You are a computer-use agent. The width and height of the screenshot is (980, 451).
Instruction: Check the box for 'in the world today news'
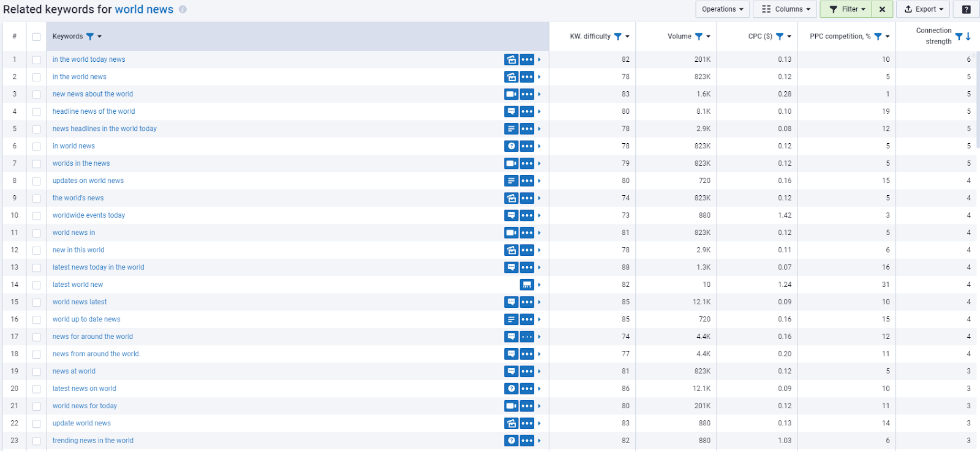pos(37,60)
